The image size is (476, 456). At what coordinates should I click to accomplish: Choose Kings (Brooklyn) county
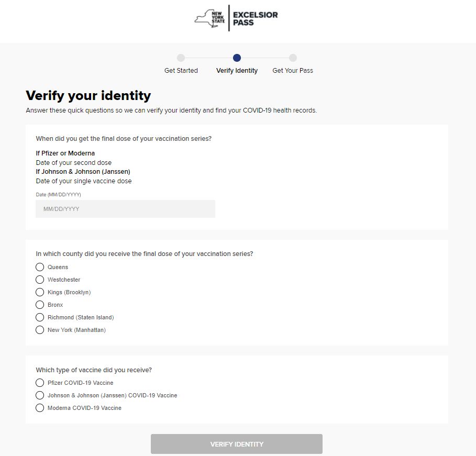[x=40, y=292]
